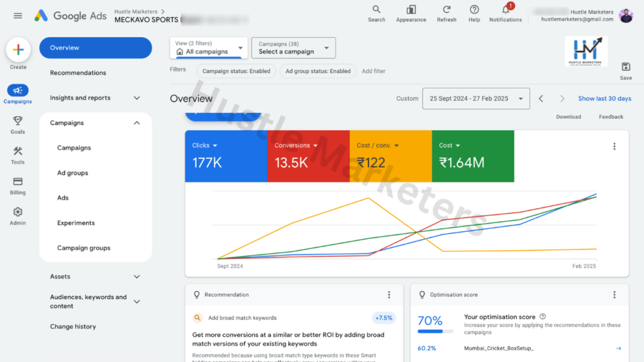
Task: Click the Refresh icon
Action: click(447, 10)
